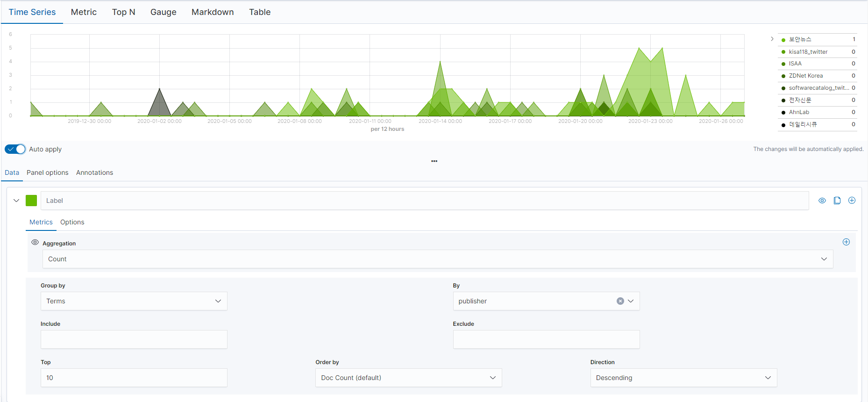Open the series color picker swatch
This screenshot has height=402, width=868.
click(x=31, y=201)
